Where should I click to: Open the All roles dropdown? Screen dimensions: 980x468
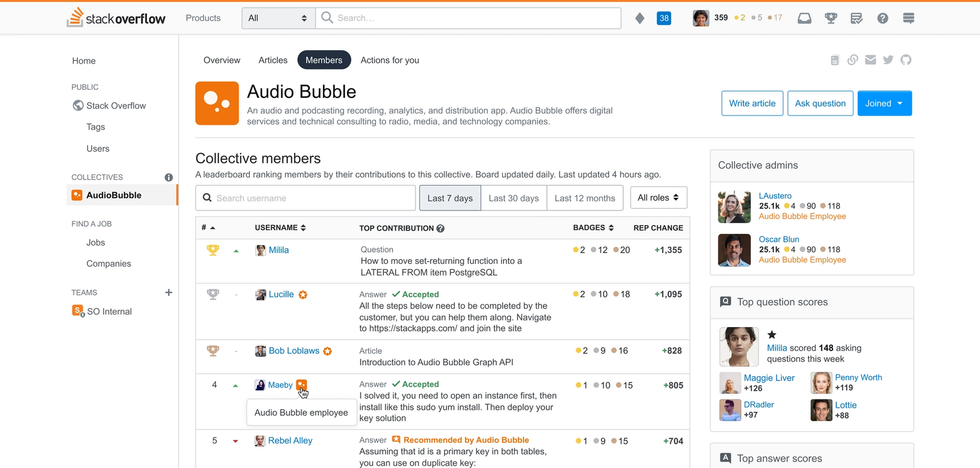pyautogui.click(x=658, y=198)
